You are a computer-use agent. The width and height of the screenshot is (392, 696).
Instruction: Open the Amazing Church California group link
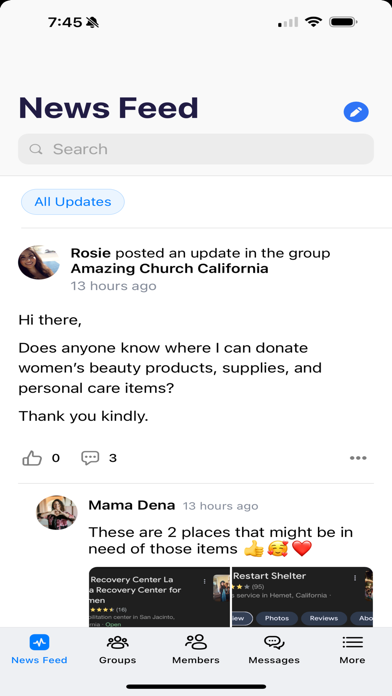(170, 269)
